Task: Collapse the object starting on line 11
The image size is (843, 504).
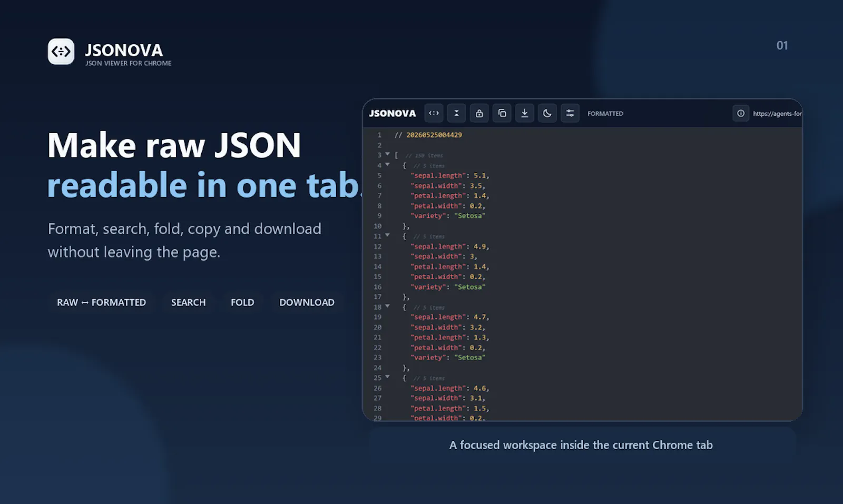Action: click(x=387, y=235)
